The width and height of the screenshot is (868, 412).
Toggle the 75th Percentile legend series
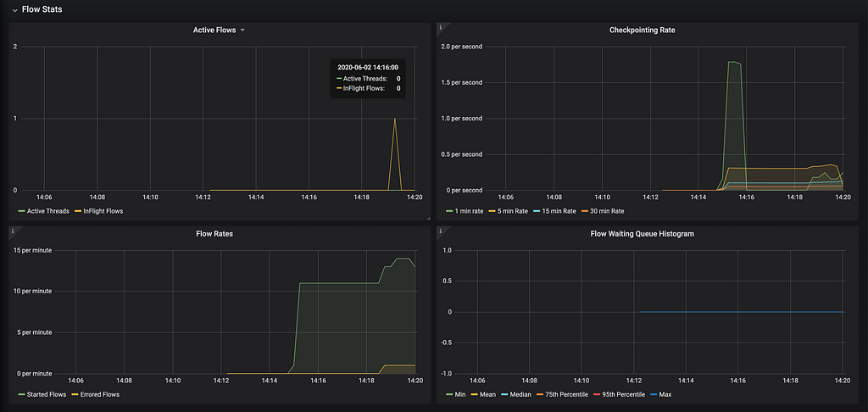pyautogui.click(x=566, y=394)
